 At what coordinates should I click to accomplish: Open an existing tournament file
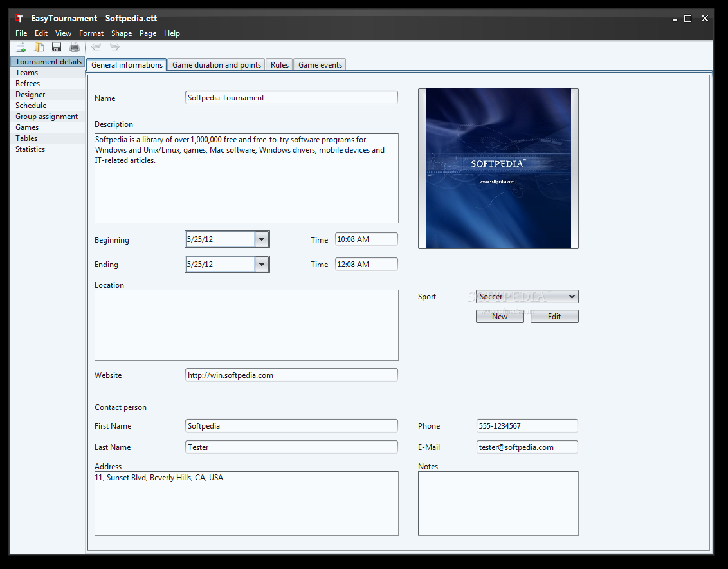(39, 46)
